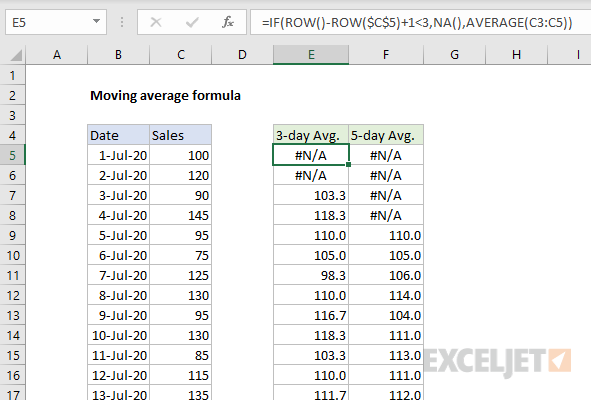
Task: Select the sales value 85
Action: (x=181, y=355)
